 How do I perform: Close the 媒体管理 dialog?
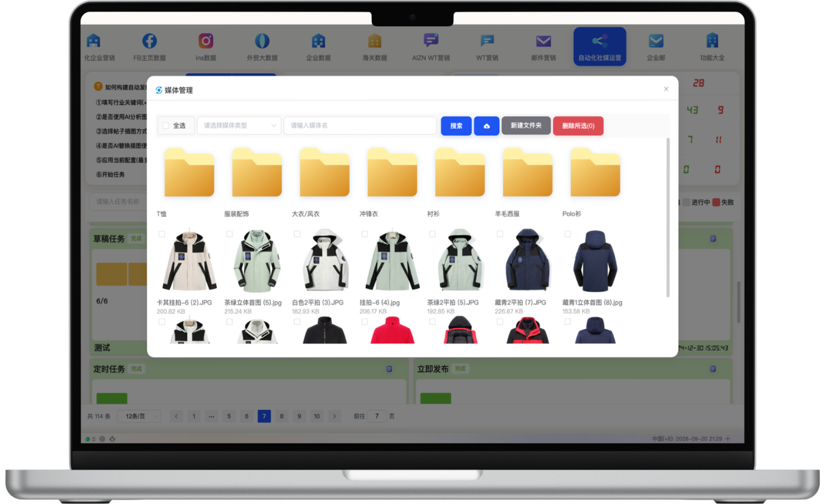pos(666,89)
